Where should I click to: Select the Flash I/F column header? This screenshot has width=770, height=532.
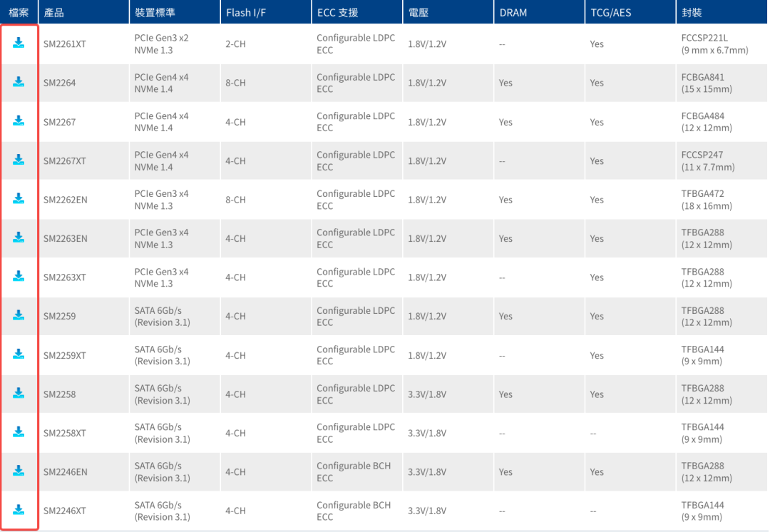[x=247, y=13]
